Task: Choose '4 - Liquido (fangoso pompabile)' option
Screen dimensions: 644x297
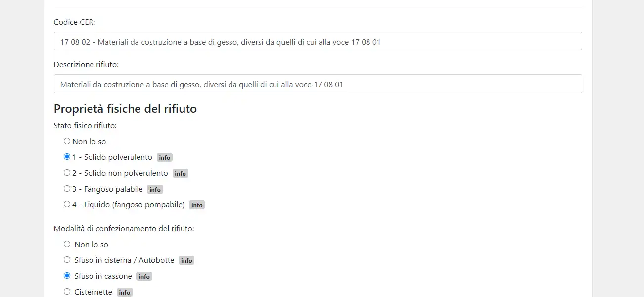Action: [67, 204]
